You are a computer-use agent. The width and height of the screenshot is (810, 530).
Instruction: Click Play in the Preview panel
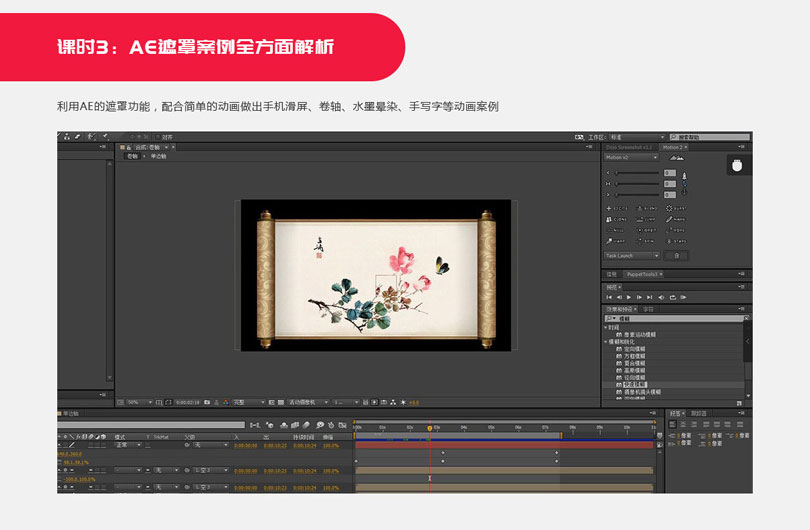point(629,298)
